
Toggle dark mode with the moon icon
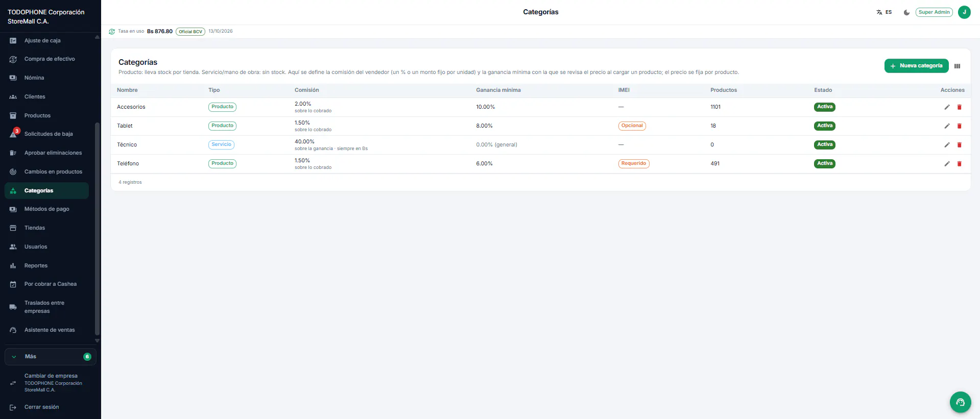coord(906,12)
